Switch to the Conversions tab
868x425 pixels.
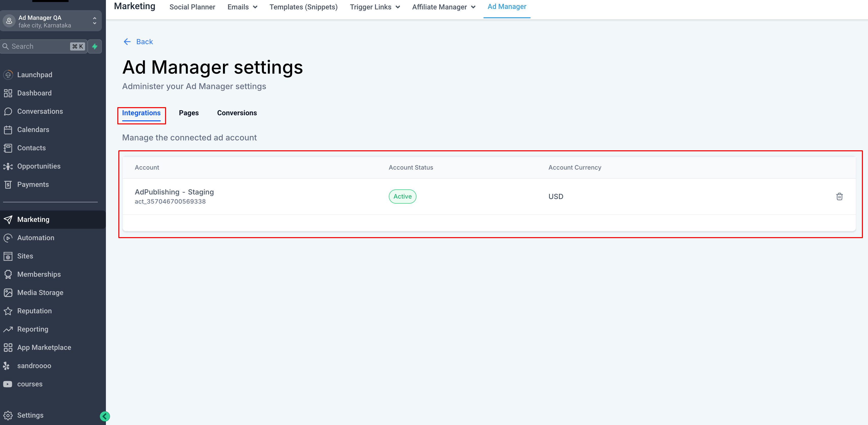237,113
